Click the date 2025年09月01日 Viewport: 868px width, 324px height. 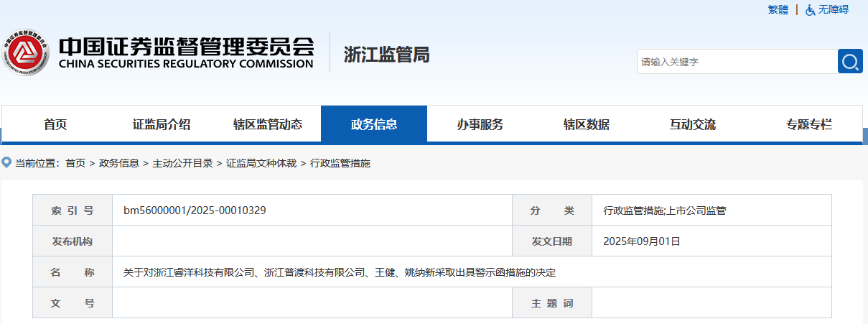pos(642,241)
